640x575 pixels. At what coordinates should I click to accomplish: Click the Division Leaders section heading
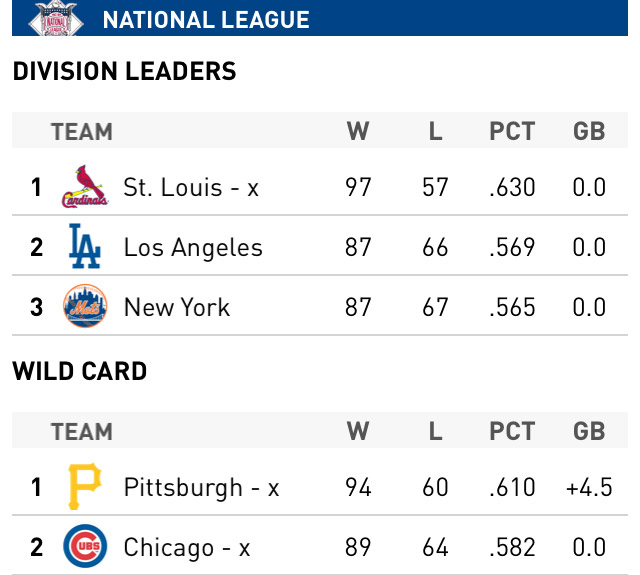click(x=124, y=71)
